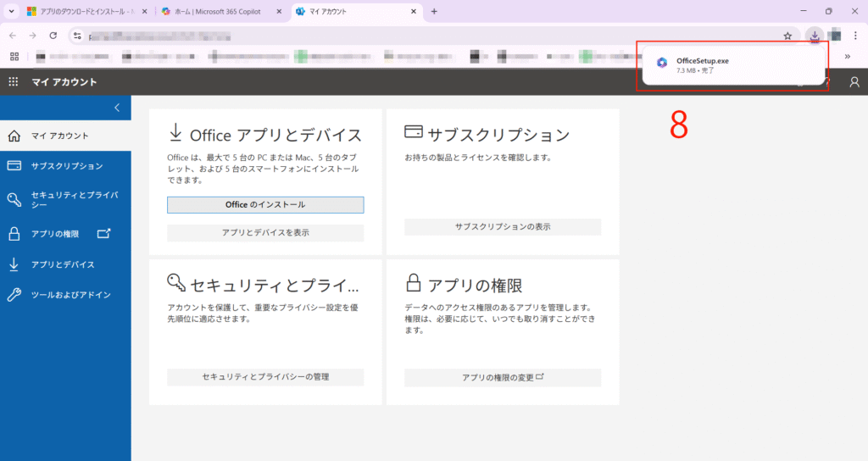Open アプリとデバイス in the sidebar
The height and width of the screenshot is (461, 868).
point(65,264)
